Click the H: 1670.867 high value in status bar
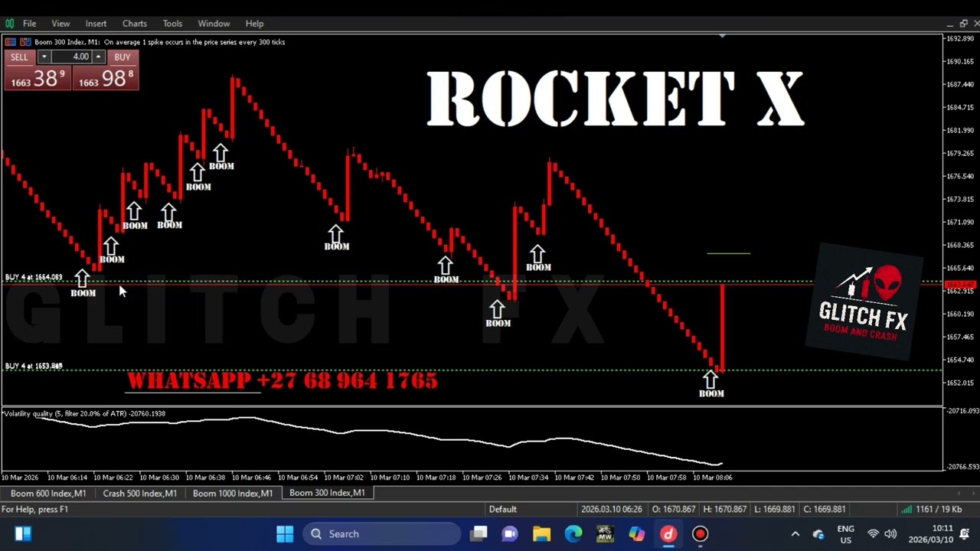This screenshot has height=551, width=980. click(724, 510)
